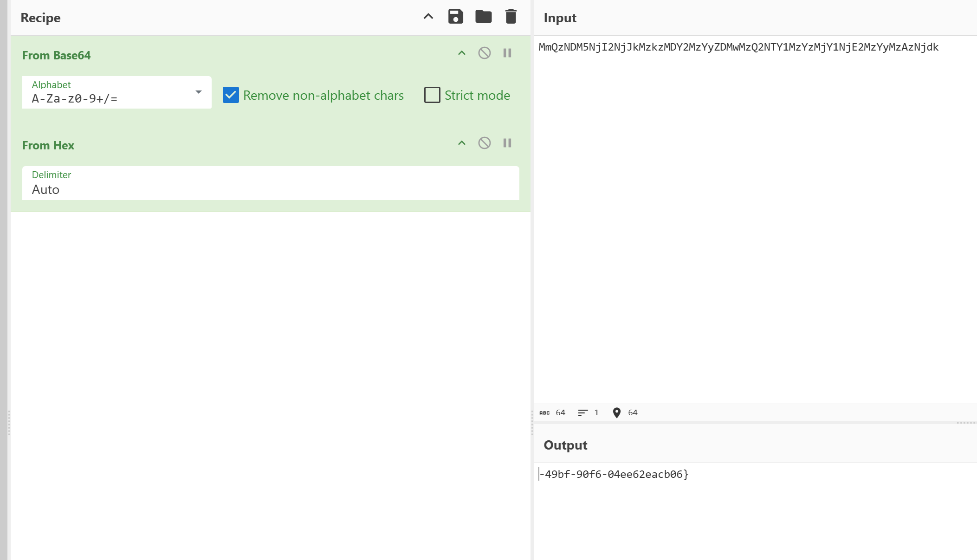Collapse the From Hex operation
Image resolution: width=977 pixels, height=560 pixels.
[x=461, y=143]
